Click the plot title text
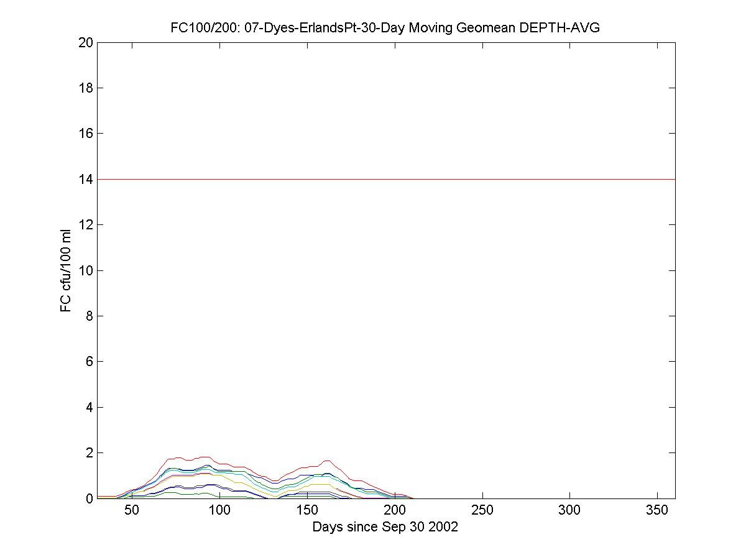The image size is (746, 560). click(385, 28)
